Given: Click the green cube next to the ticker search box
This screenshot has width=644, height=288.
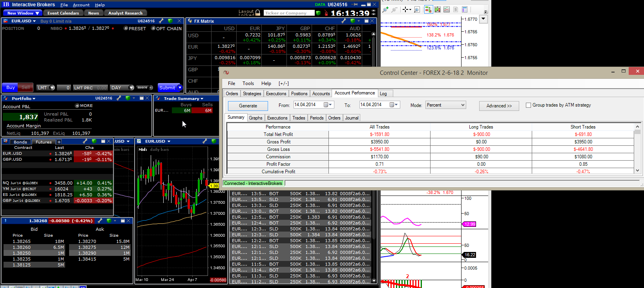Looking at the screenshot, I should click(x=318, y=13).
